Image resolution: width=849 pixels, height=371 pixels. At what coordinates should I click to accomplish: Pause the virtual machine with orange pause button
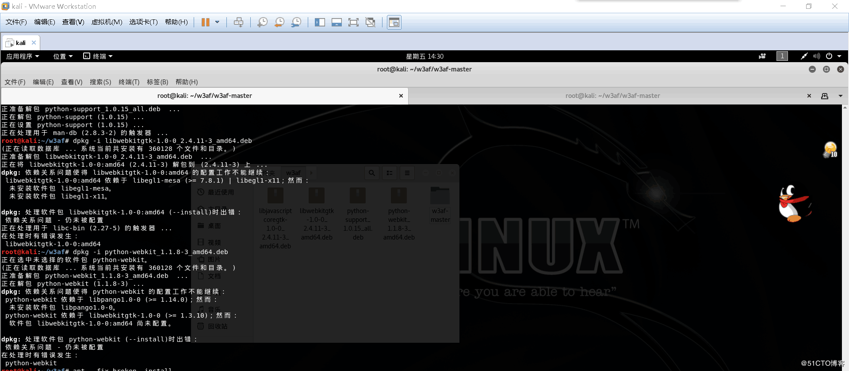tap(205, 22)
